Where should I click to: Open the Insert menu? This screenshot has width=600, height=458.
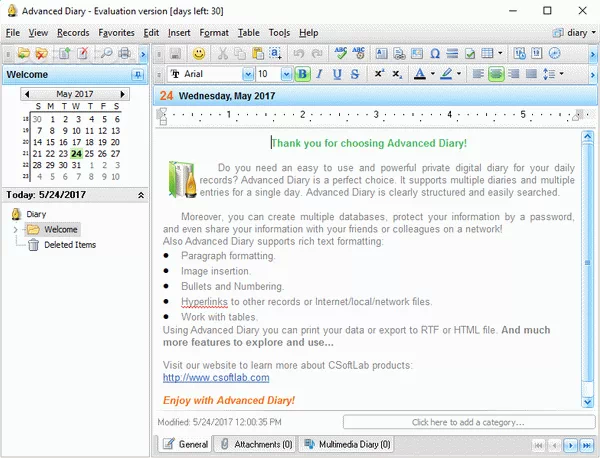click(179, 33)
